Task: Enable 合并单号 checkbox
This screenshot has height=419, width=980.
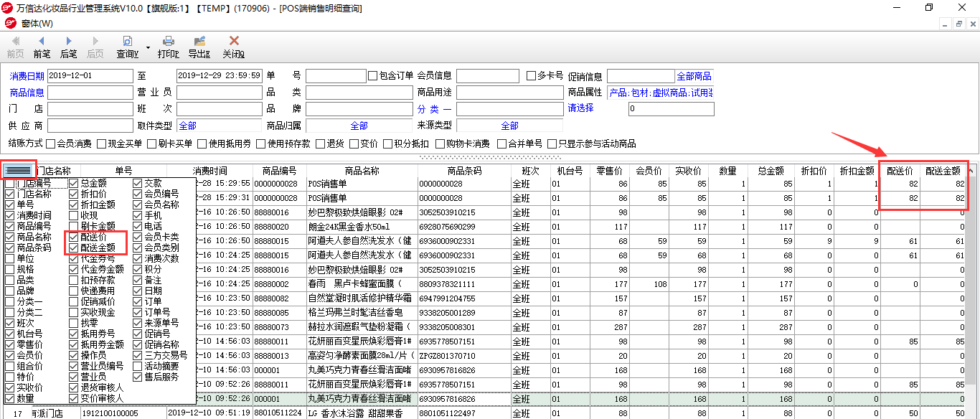Action: tap(501, 143)
